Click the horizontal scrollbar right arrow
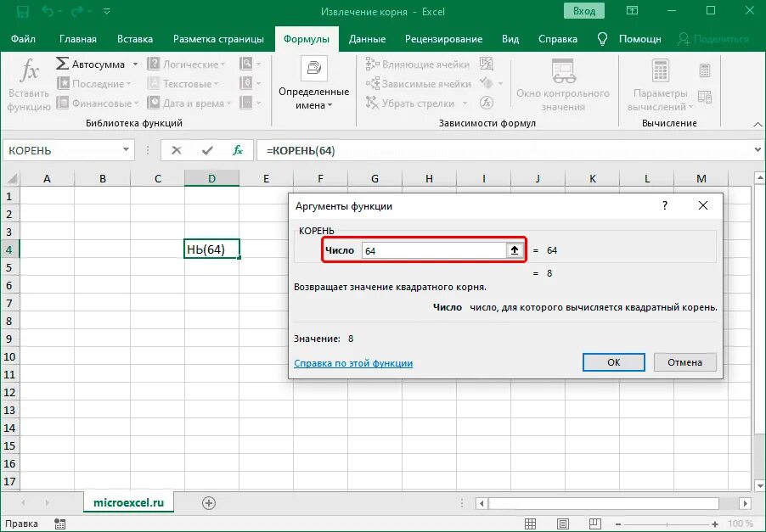The width and height of the screenshot is (766, 532). click(745, 502)
